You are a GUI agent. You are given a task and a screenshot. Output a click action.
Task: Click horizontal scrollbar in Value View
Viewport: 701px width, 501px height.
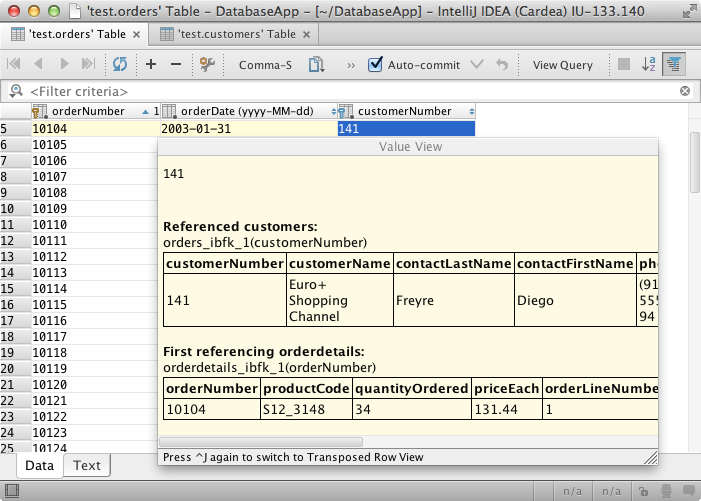coord(261,442)
